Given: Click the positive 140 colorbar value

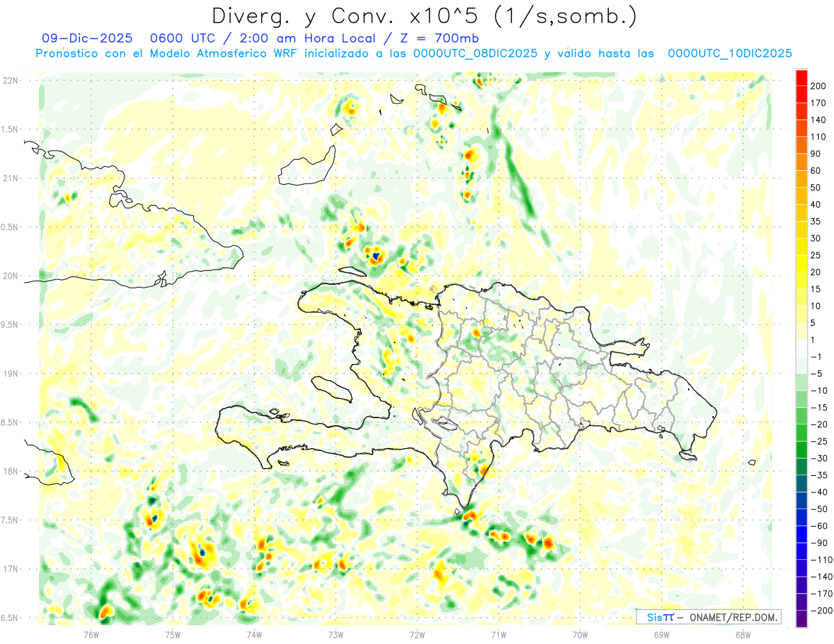Looking at the screenshot, I should [818, 119].
